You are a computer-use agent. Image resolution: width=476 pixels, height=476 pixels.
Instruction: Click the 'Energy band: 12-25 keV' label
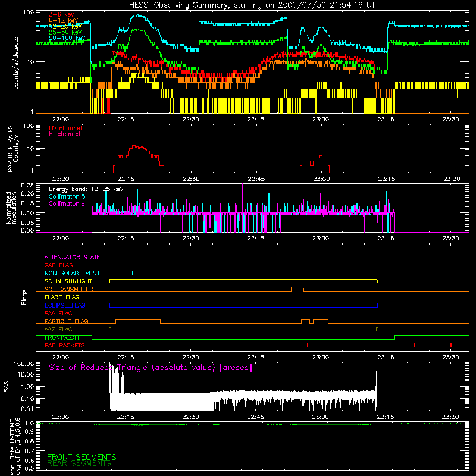86,189
